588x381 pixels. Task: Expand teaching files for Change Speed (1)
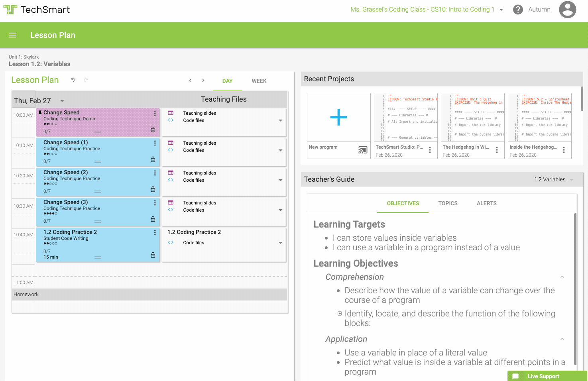click(x=280, y=150)
